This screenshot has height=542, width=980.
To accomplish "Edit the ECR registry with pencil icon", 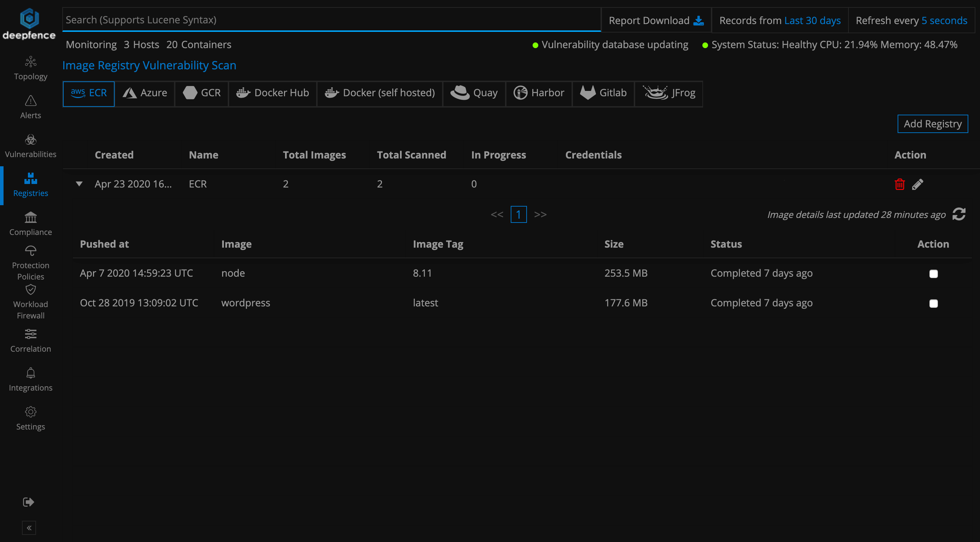I will click(x=917, y=184).
